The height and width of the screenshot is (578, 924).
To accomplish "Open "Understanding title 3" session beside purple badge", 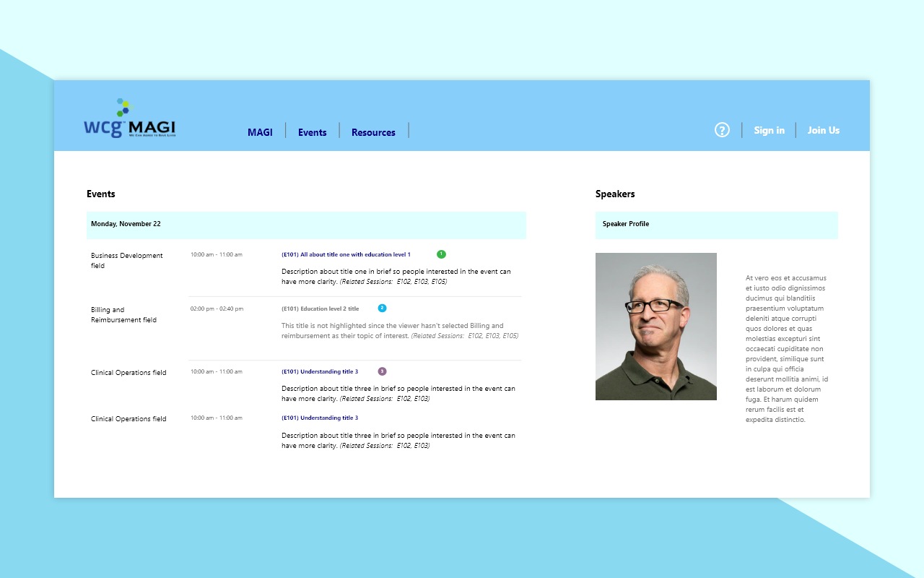I will tap(320, 371).
